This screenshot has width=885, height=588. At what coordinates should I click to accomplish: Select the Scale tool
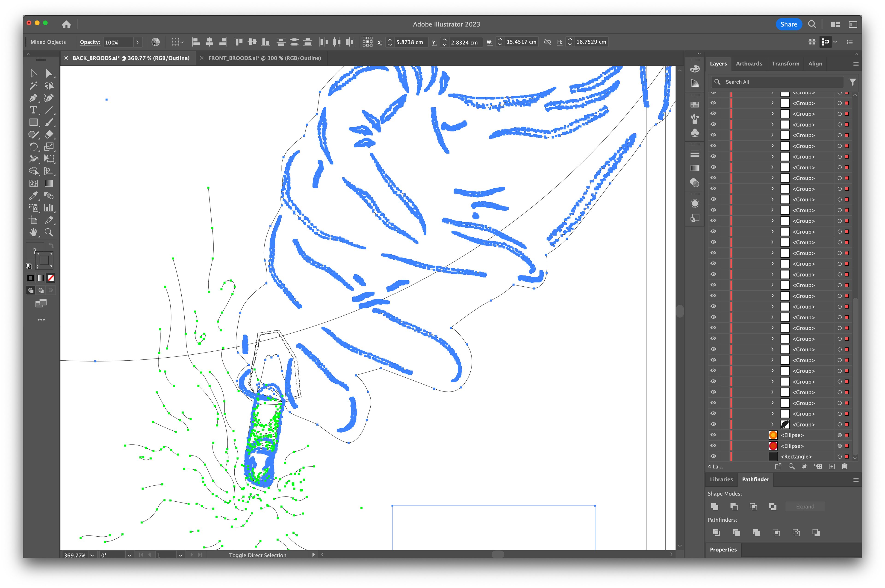49,147
